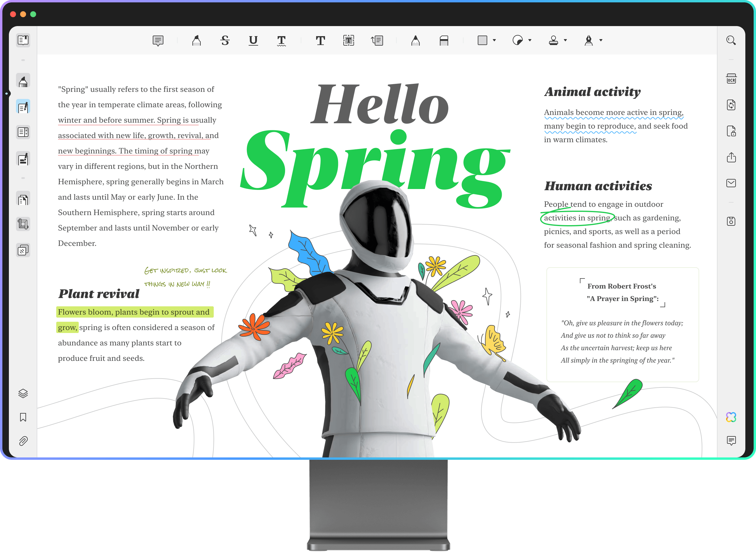
Task: Click the strikethrough text tool
Action: click(224, 40)
